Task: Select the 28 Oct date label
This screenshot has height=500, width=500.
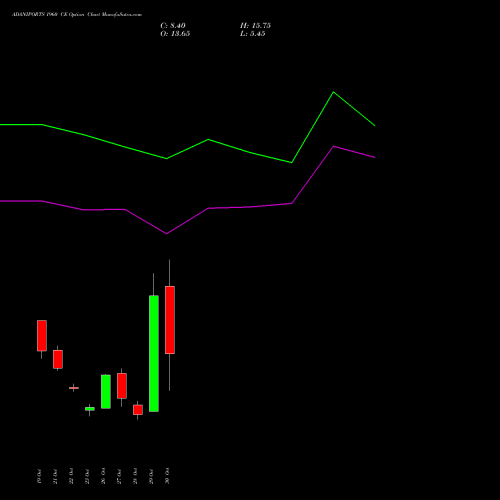Action: tap(135, 476)
